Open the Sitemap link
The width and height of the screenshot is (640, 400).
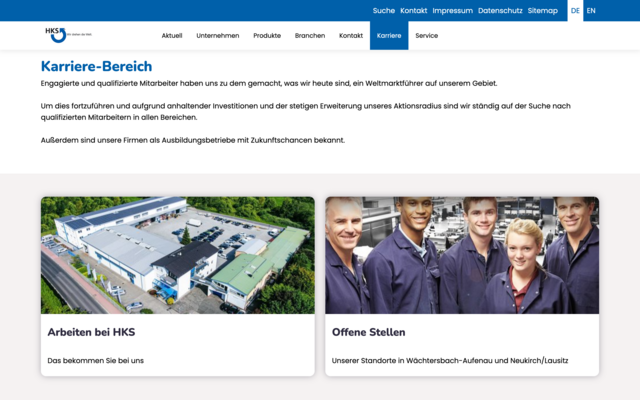542,11
